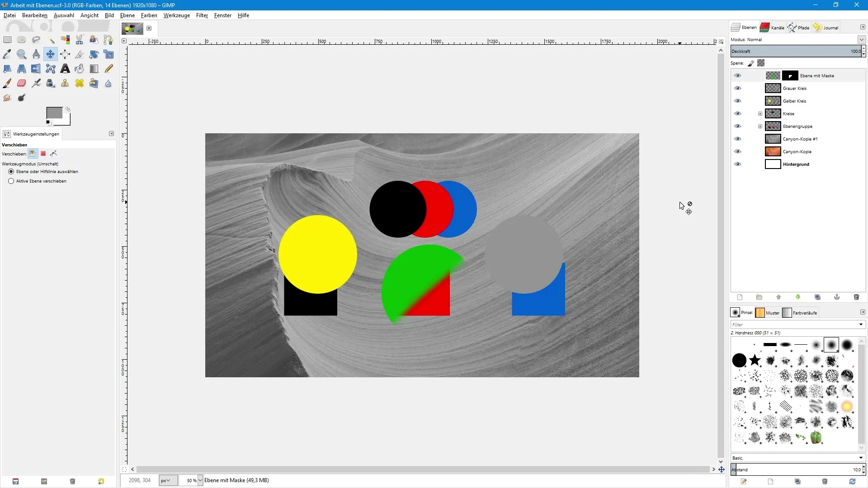Click the anchor floating layer icon
The width and height of the screenshot is (868, 488).
837,297
